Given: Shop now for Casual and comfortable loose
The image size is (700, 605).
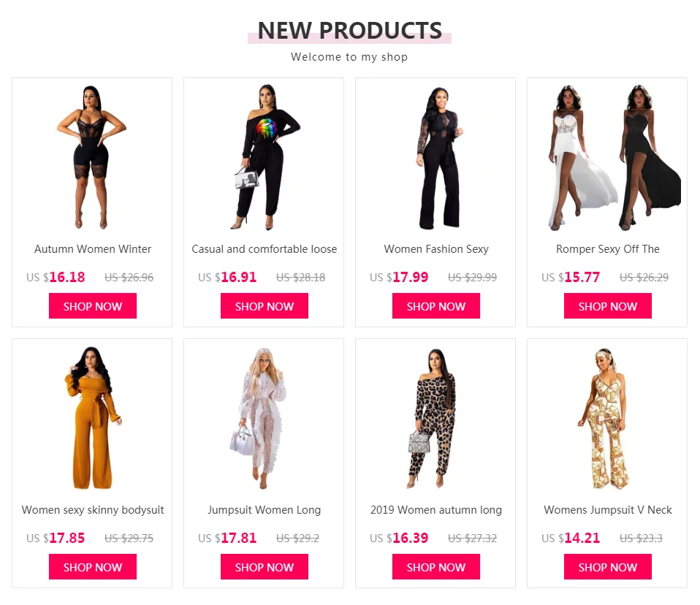Looking at the screenshot, I should coord(265,306).
